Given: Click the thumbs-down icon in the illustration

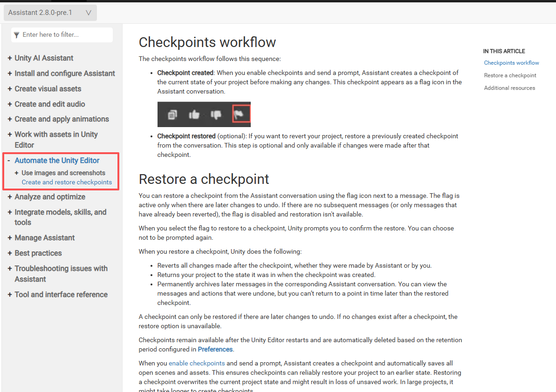Looking at the screenshot, I should click(216, 115).
